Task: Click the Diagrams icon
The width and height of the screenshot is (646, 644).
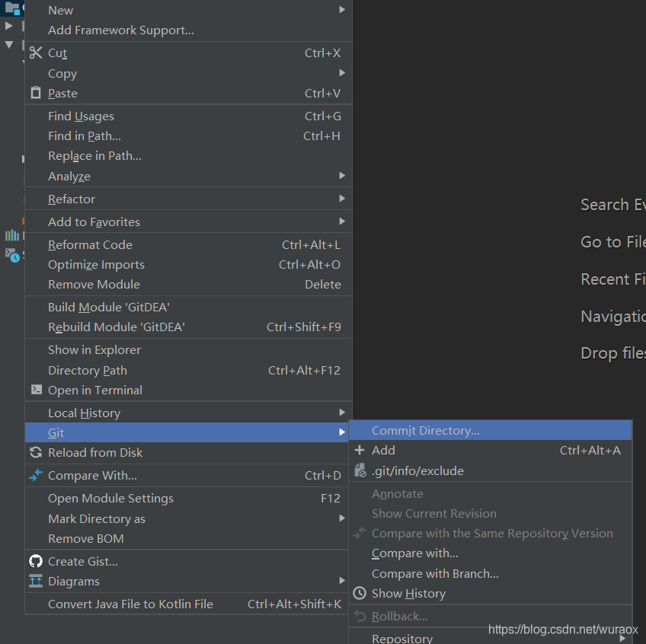Action: pos(36,581)
